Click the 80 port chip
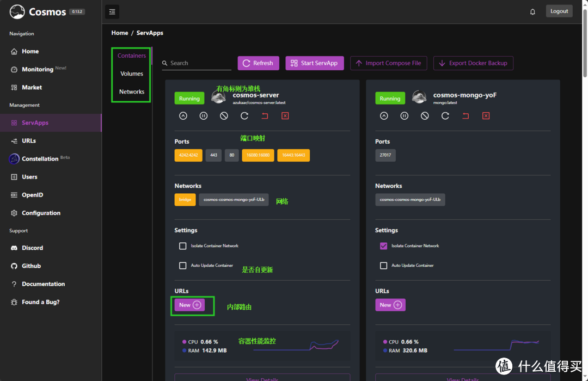 232,155
